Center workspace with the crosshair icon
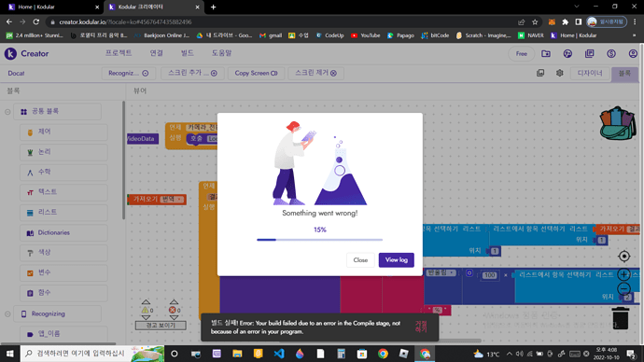644x362 pixels. pyautogui.click(x=623, y=257)
